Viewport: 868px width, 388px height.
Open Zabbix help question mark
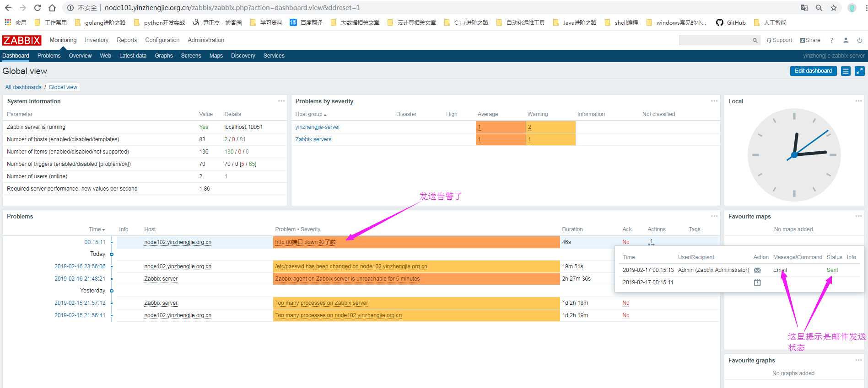[832, 40]
